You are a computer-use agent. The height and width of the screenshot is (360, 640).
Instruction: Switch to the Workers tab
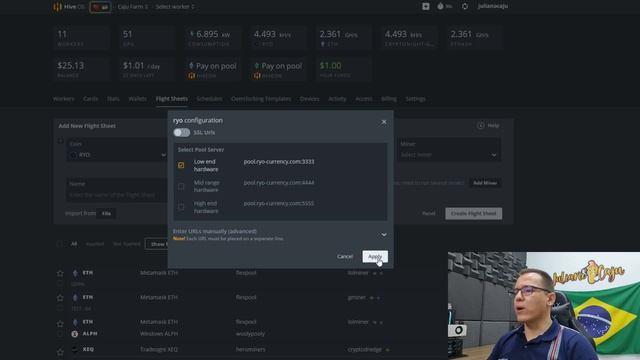[x=63, y=99]
